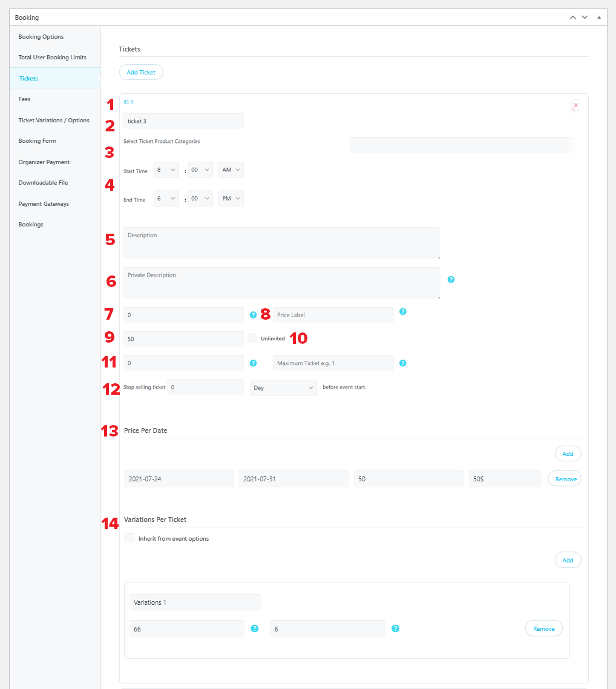Click help icon beside Price Label field
Image resolution: width=616 pixels, height=689 pixels.
[402, 312]
